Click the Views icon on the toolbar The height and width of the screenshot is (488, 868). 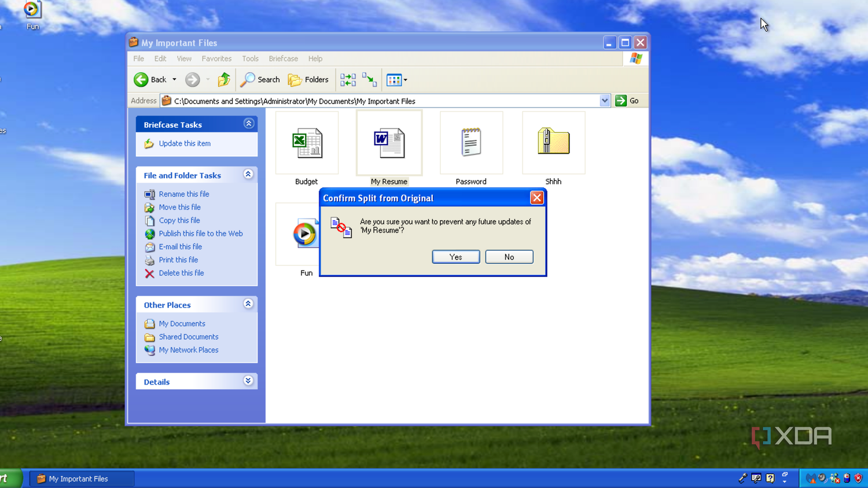393,79
